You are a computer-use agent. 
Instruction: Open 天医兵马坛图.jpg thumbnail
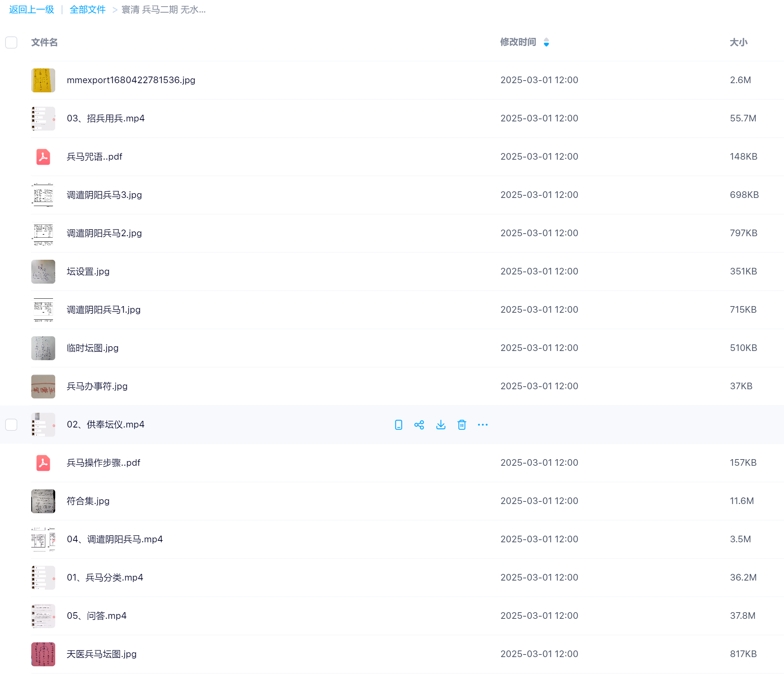click(x=43, y=654)
